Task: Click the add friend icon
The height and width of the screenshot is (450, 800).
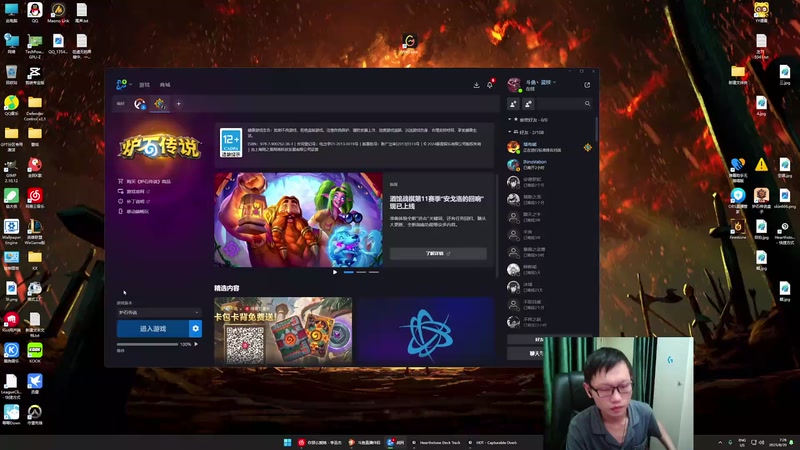Action: tap(513, 104)
